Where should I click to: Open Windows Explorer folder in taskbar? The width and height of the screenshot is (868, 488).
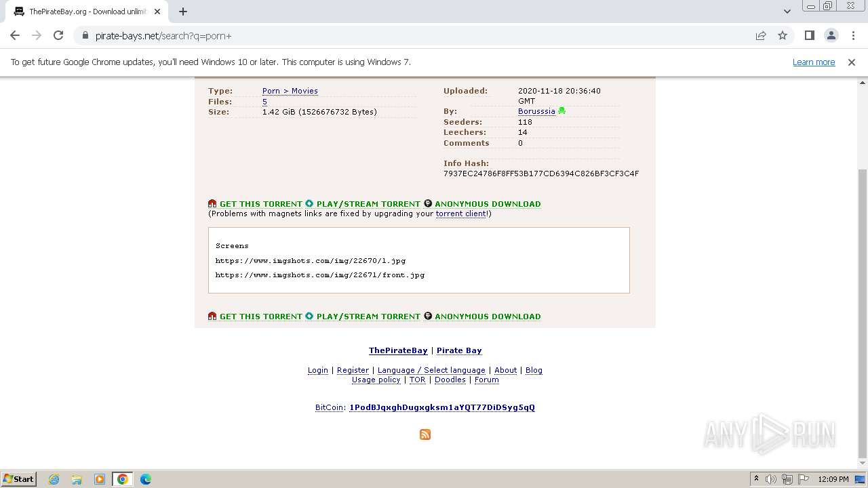77,479
